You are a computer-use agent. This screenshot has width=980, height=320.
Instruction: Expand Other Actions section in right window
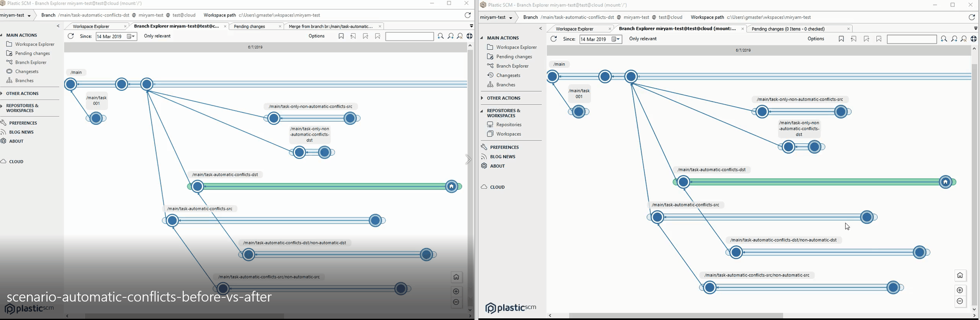tap(504, 98)
